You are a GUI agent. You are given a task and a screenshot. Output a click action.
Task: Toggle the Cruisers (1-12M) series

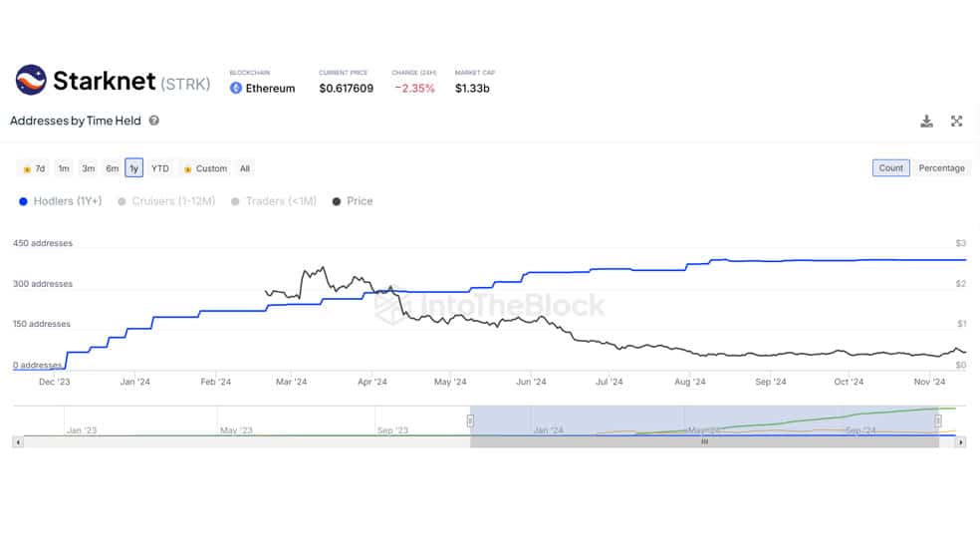(x=166, y=201)
